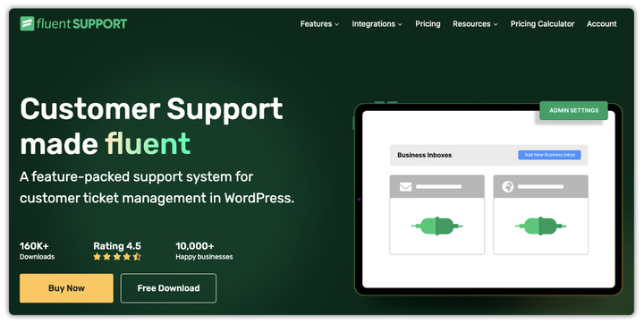Viewport: 644px width, 325px height.
Task: Click the globe web inbox icon
Action: (x=508, y=186)
